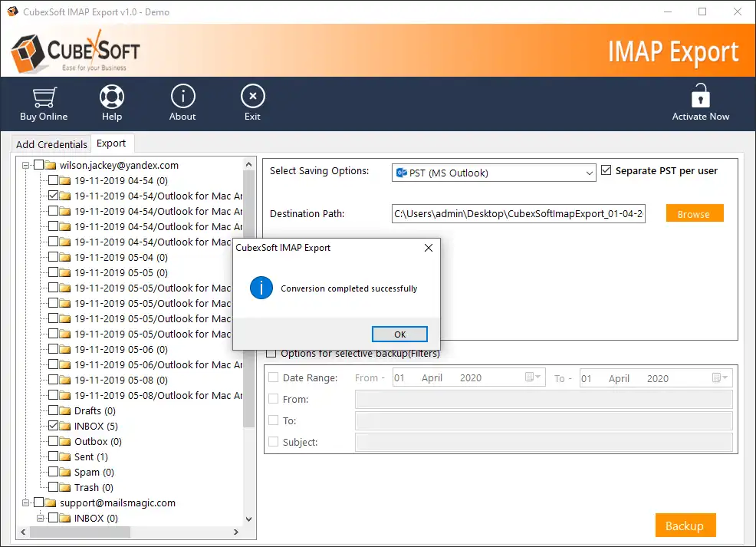This screenshot has width=756, height=547.
Task: Click the Exit toolbar icon
Action: tap(252, 97)
